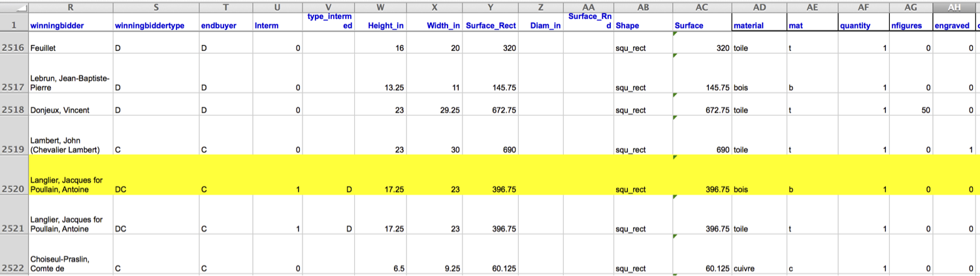
Task: Select row 2520 header
Action: click(x=14, y=189)
